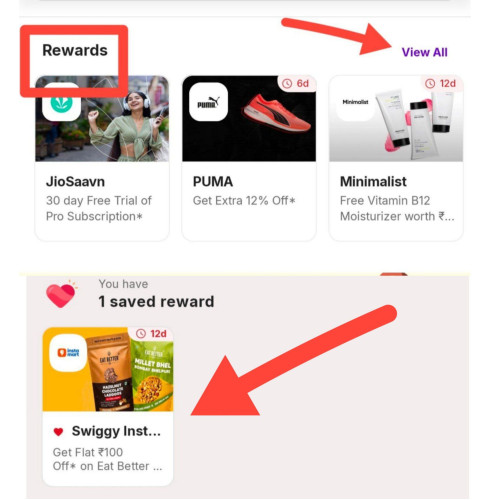
Task: Tap the Minimalist brand logo icon
Action: pos(355,102)
